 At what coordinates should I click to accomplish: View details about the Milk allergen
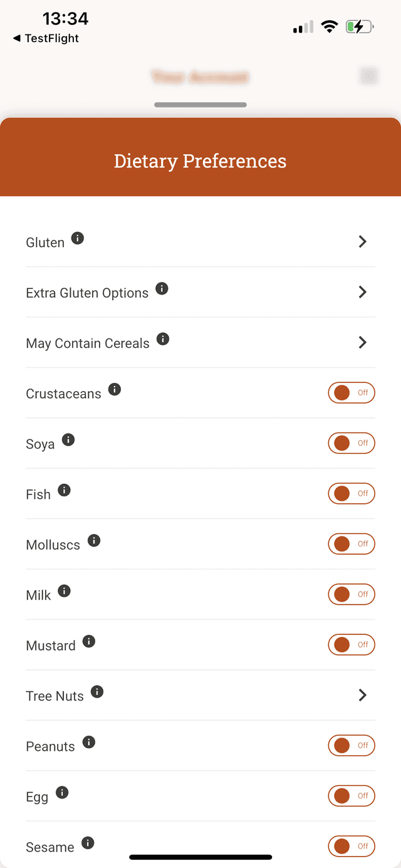63,590
